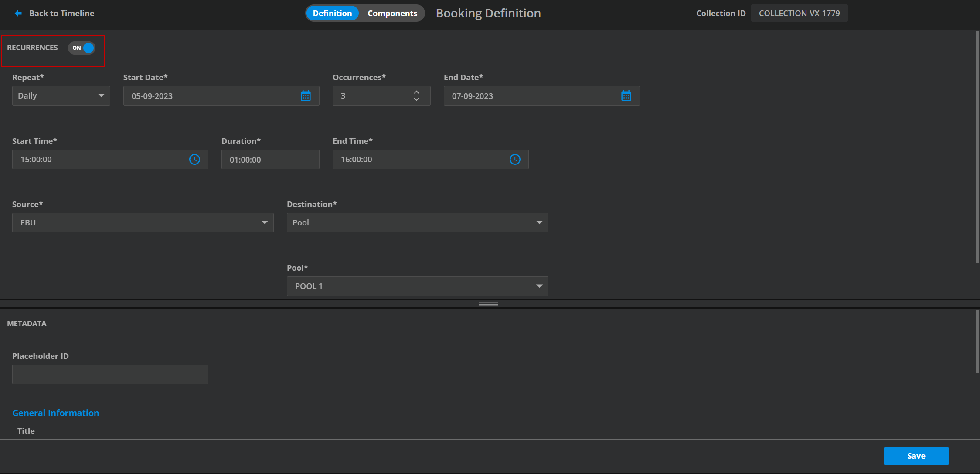Viewport: 980px width, 474px height.
Task: Open the Destination Pool dropdown
Action: [x=417, y=223]
